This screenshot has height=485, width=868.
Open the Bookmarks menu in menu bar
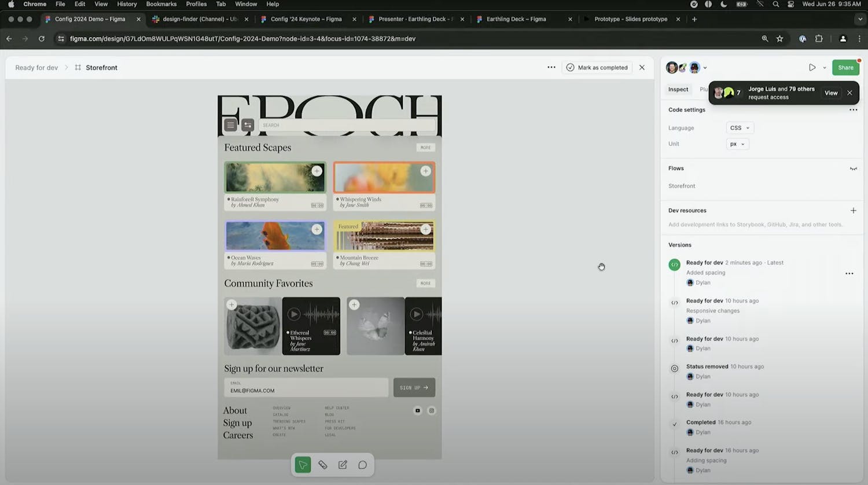click(x=161, y=4)
